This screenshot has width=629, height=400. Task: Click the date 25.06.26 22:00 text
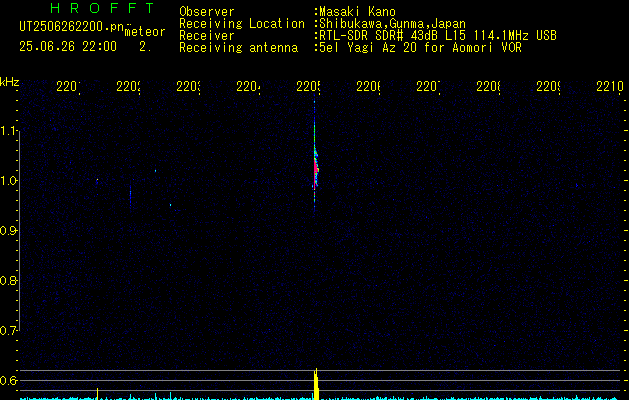(68, 47)
